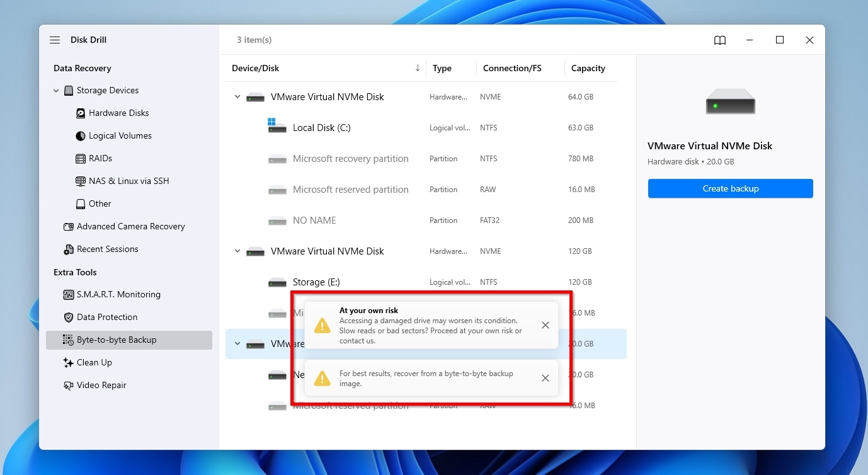Click the S.M.A.R.T. Monitoring icon
Screen dimensions: 868x475
[x=69, y=295]
